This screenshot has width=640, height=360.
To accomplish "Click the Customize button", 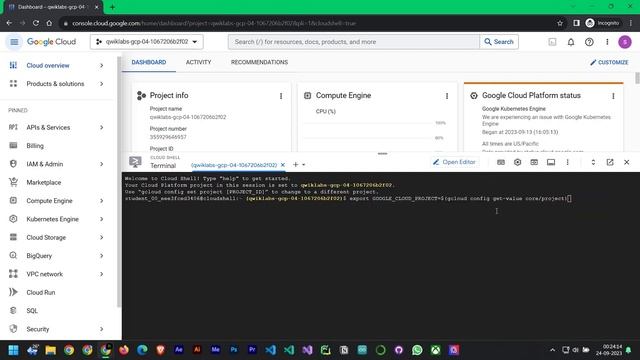I will pyautogui.click(x=609, y=62).
